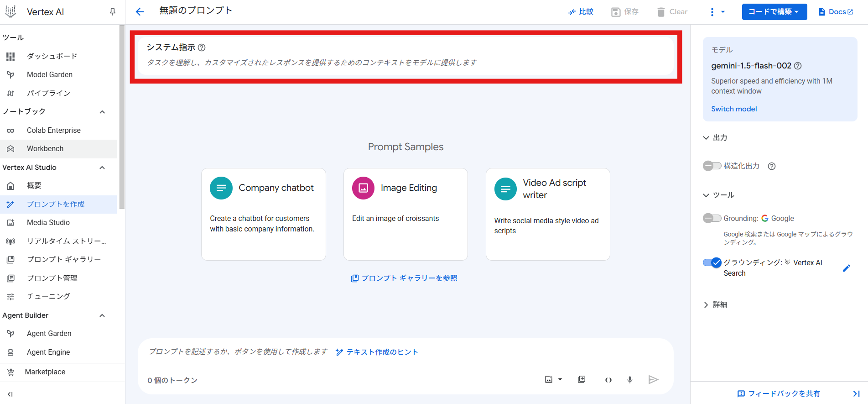Open パイプライン in sidebar
Image resolution: width=868 pixels, height=404 pixels.
pyautogui.click(x=58, y=93)
